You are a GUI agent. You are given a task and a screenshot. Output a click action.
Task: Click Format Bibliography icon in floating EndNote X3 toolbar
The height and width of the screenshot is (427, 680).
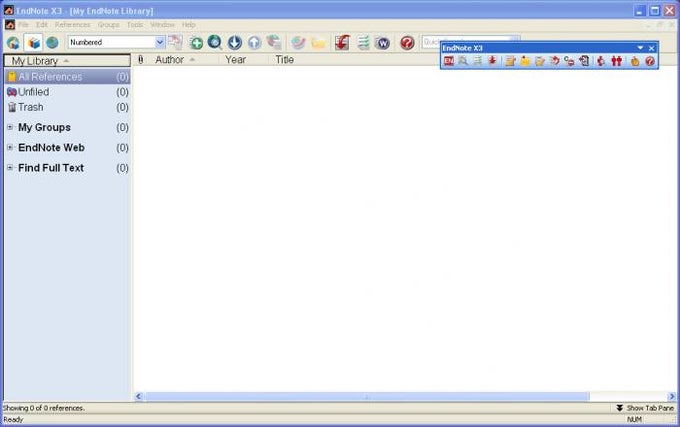point(477,61)
